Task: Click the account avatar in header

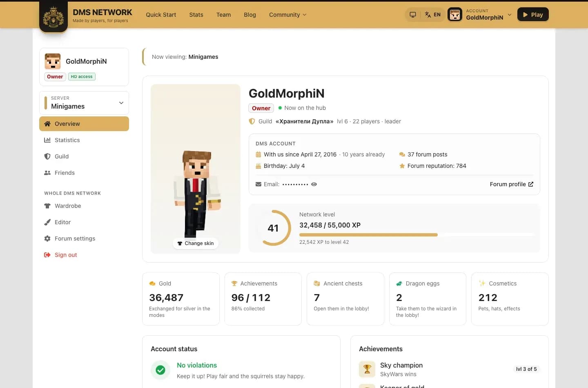Action: coord(455,15)
